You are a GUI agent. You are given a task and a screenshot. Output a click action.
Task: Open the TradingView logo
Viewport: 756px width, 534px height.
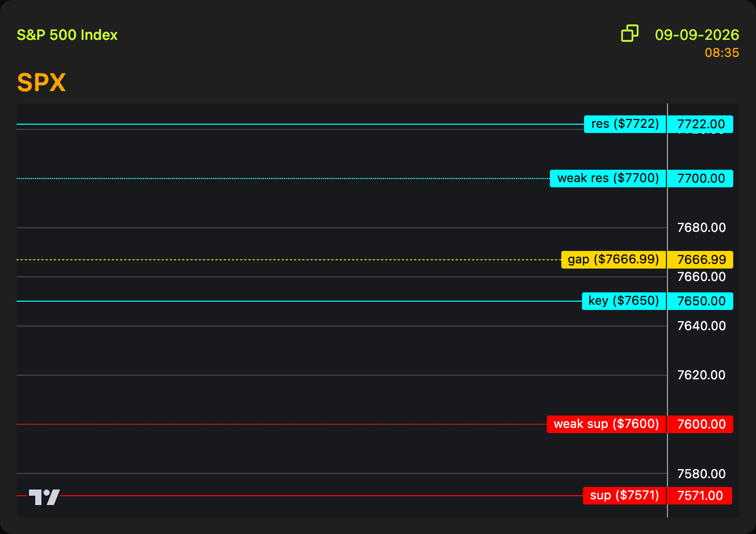pos(44,497)
